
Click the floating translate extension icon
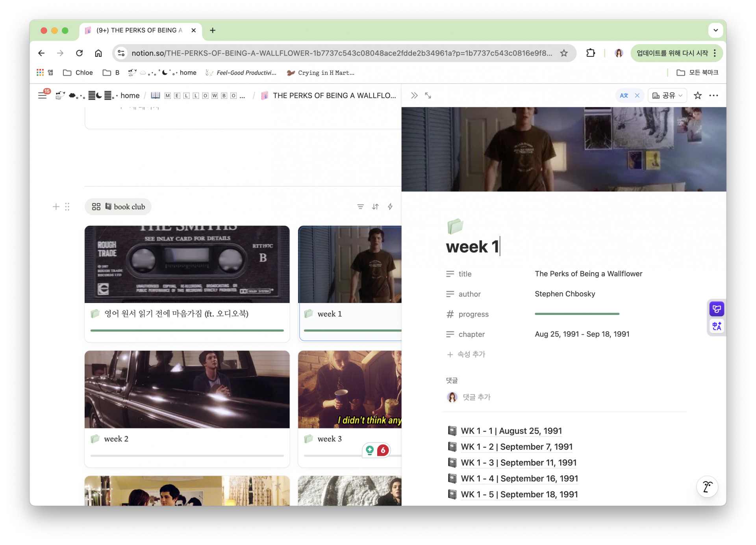pyautogui.click(x=717, y=326)
